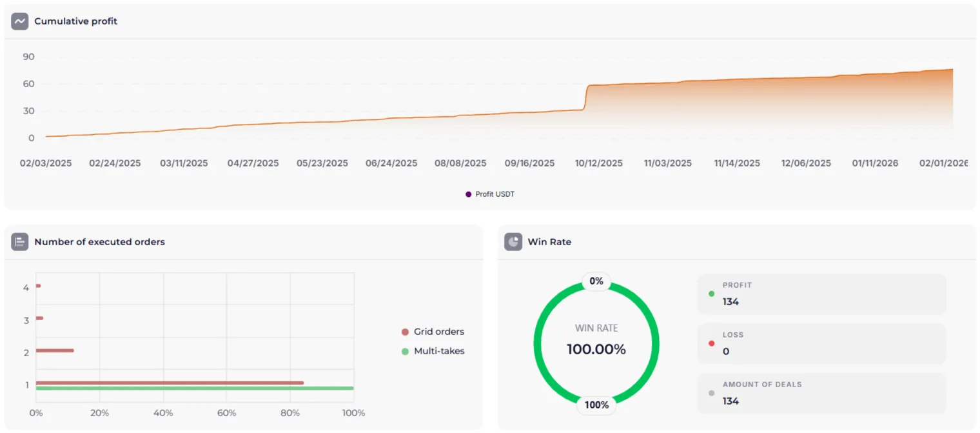Select the 02/01/2026 axis date label
This screenshot has height=433, width=980.
click(943, 163)
